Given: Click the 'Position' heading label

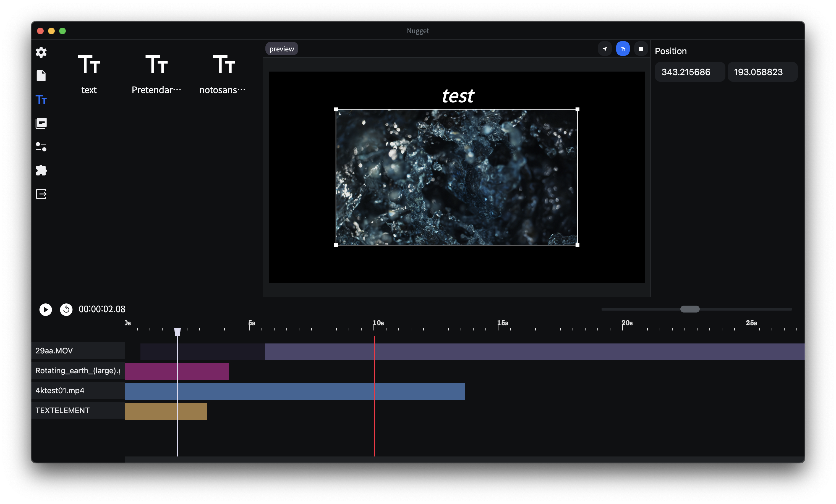Looking at the screenshot, I should pyautogui.click(x=670, y=51).
